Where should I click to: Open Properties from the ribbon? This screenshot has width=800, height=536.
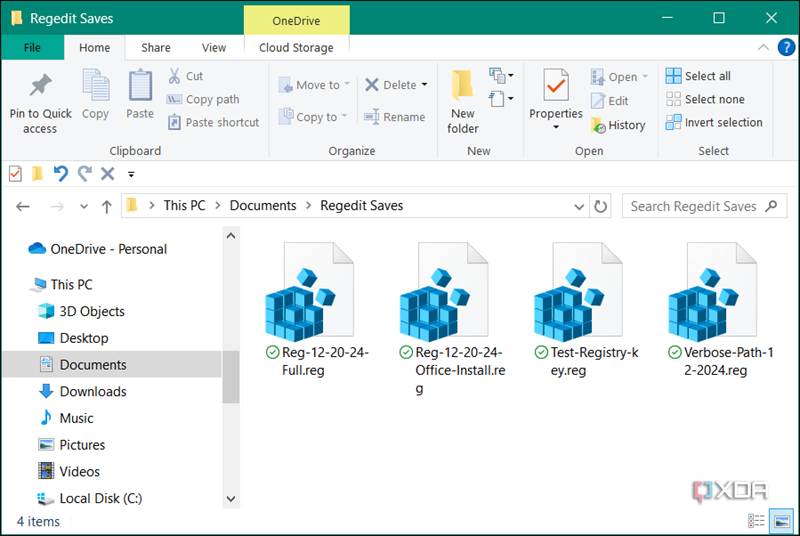(x=556, y=88)
